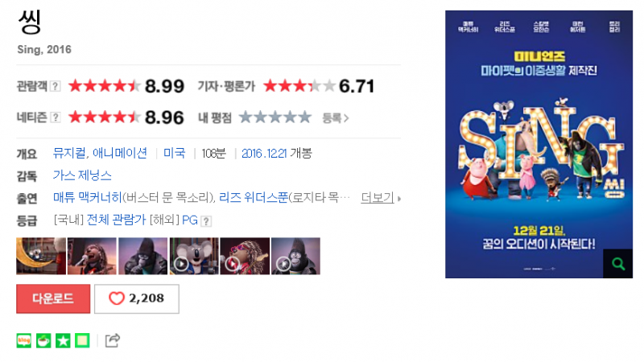
Task: Open director 가스 제닝스 link
Action: [82, 175]
